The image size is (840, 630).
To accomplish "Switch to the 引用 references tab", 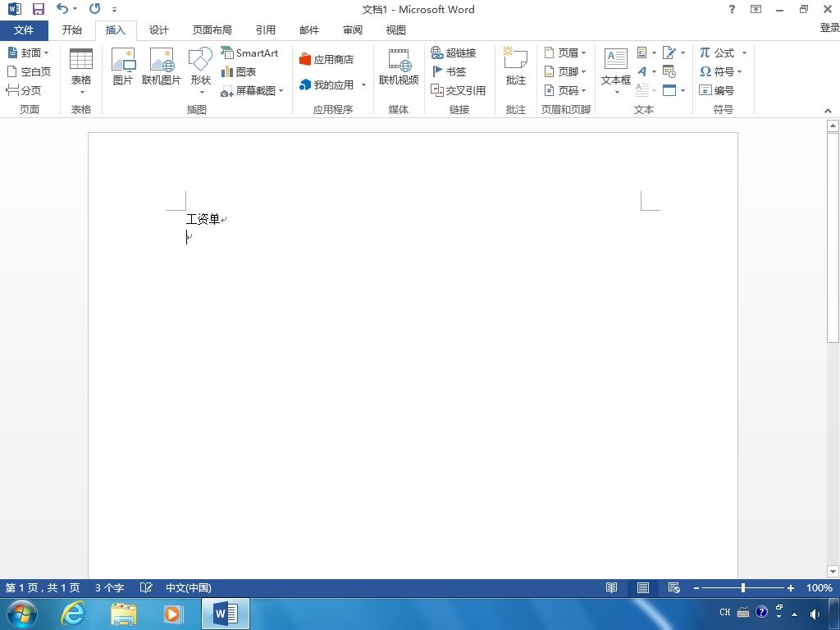I will 265,30.
